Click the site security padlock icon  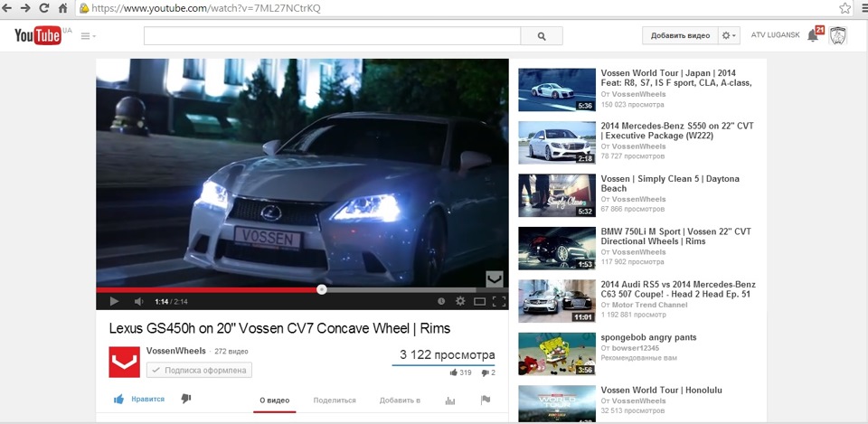point(83,8)
